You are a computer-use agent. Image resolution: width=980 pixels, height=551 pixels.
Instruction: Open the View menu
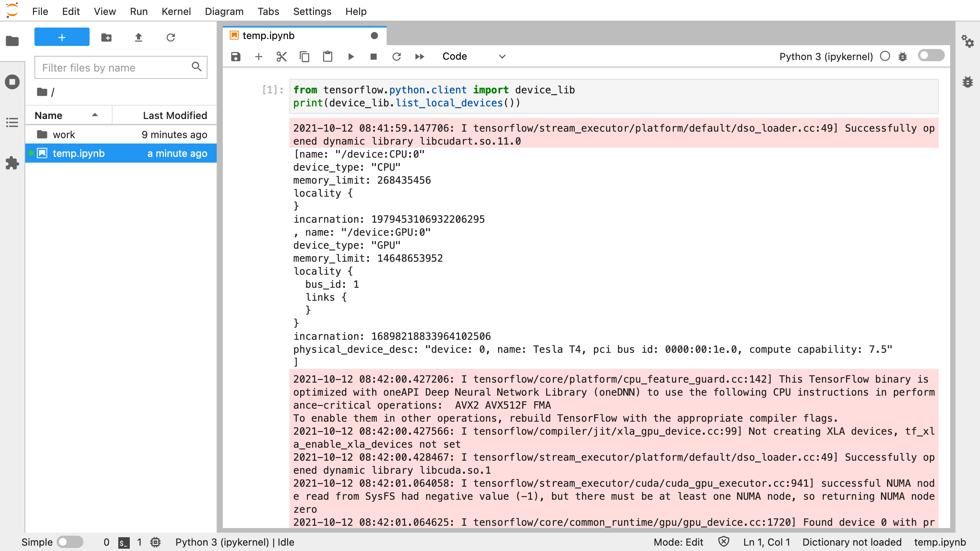105,11
